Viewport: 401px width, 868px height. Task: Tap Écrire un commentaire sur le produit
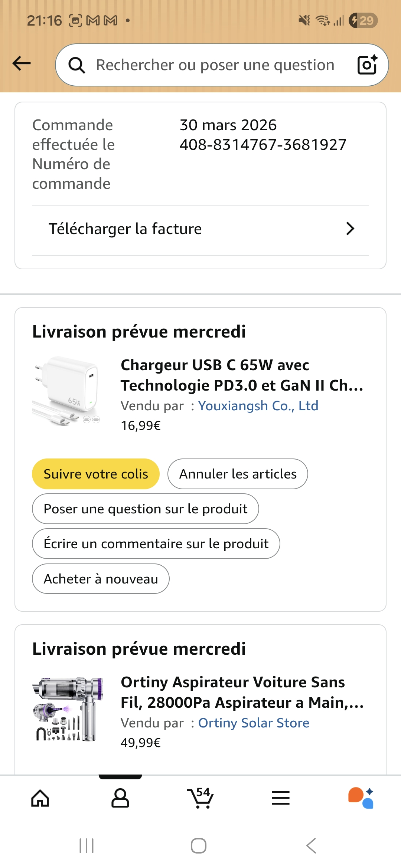[x=156, y=544]
